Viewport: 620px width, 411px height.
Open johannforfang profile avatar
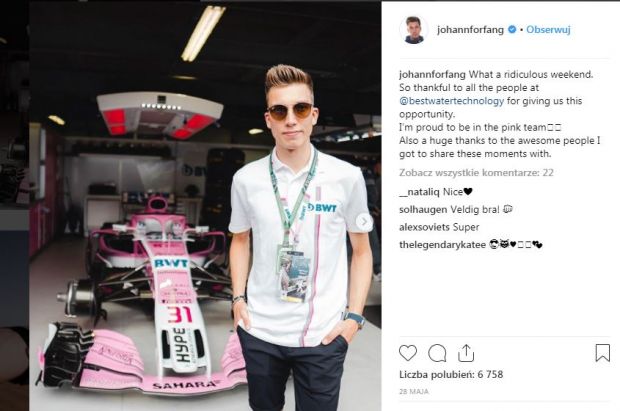[414, 30]
